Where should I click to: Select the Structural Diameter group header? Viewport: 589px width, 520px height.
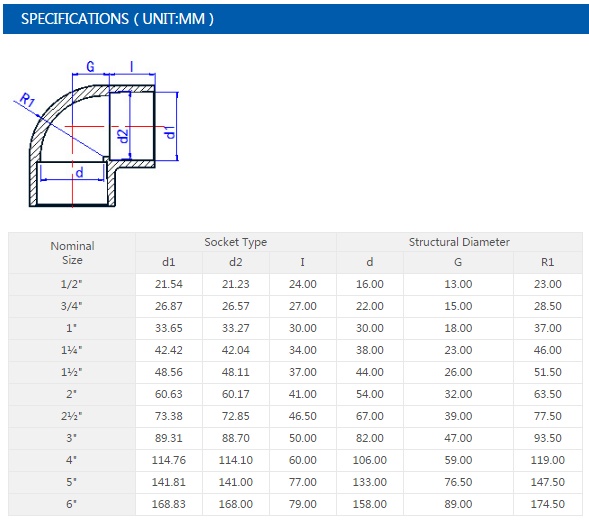pyautogui.click(x=459, y=242)
